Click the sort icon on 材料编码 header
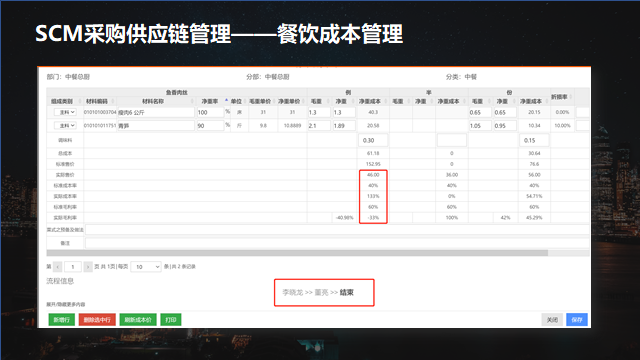Image resolution: width=640 pixels, height=360 pixels. pos(113,101)
